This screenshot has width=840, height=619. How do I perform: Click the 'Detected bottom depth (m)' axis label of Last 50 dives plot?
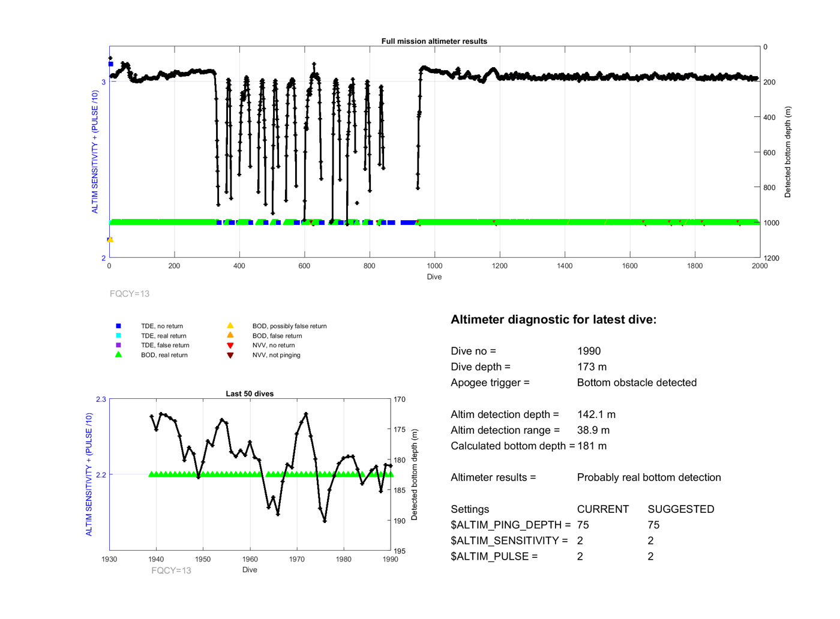point(414,474)
